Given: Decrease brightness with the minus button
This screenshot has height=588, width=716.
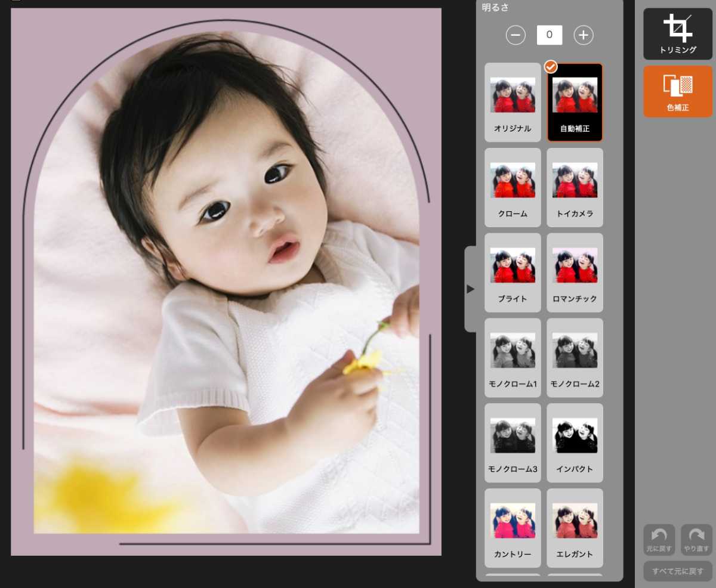Looking at the screenshot, I should coord(516,35).
